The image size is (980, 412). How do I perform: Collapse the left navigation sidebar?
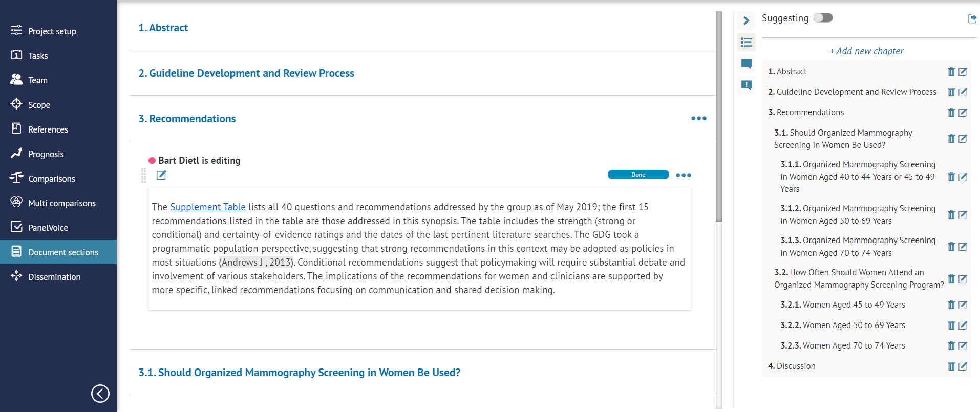point(100,394)
